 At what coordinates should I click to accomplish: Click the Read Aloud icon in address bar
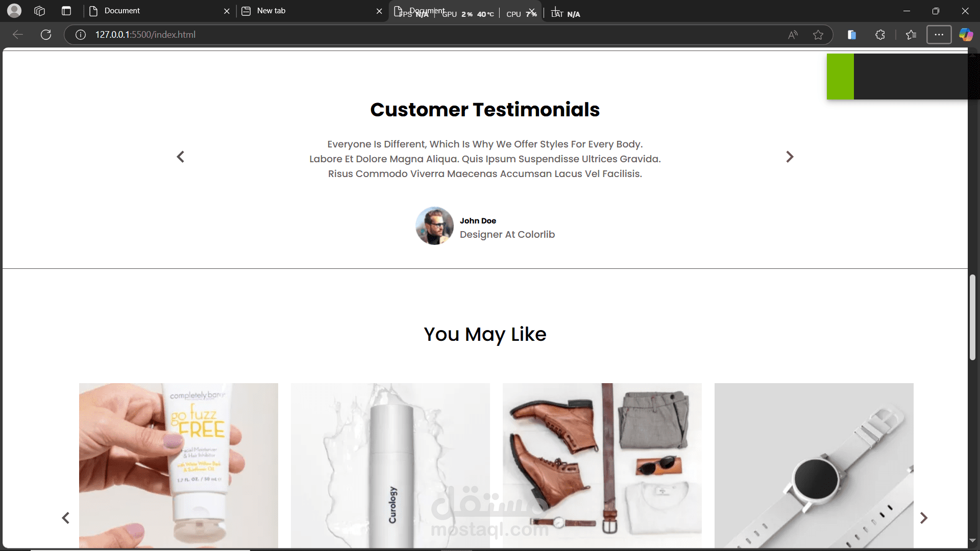pos(793,35)
